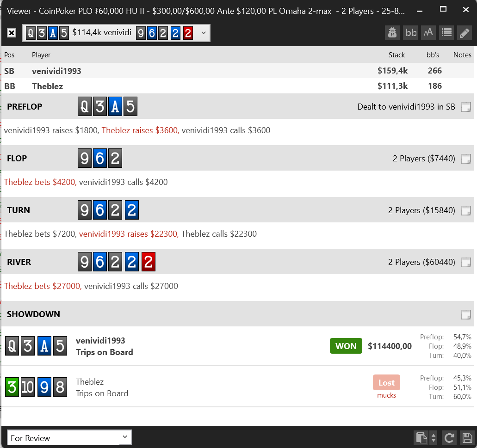Add a note on the SHOWDOWN row
Screen dimensions: 477x448
(466, 314)
